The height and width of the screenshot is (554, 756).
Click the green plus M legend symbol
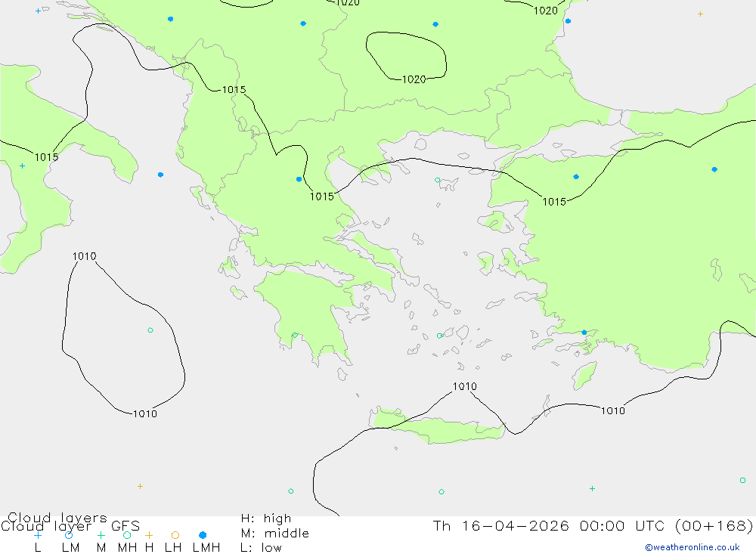coord(101,535)
